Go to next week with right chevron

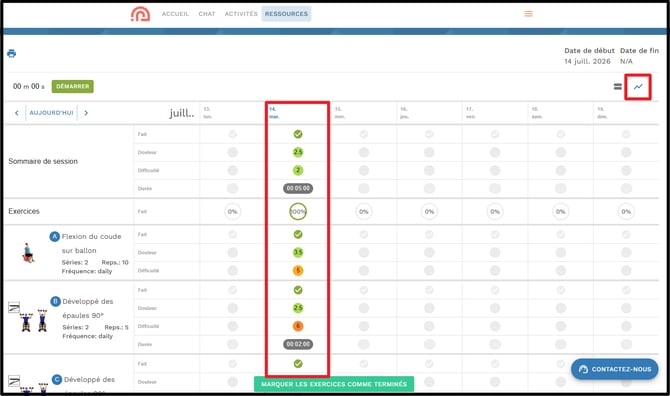click(86, 113)
